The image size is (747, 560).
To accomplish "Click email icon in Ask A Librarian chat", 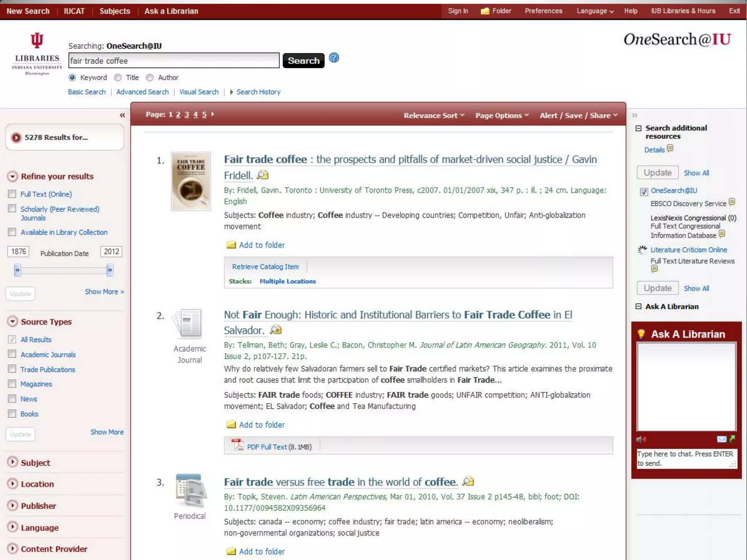I will [721, 439].
